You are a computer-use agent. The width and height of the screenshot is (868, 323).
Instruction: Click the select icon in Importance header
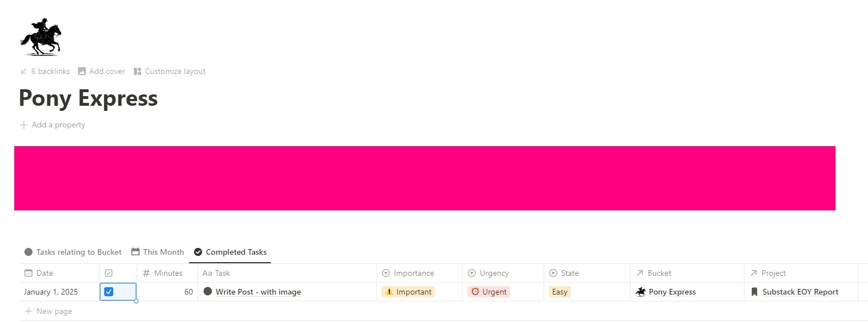click(385, 273)
